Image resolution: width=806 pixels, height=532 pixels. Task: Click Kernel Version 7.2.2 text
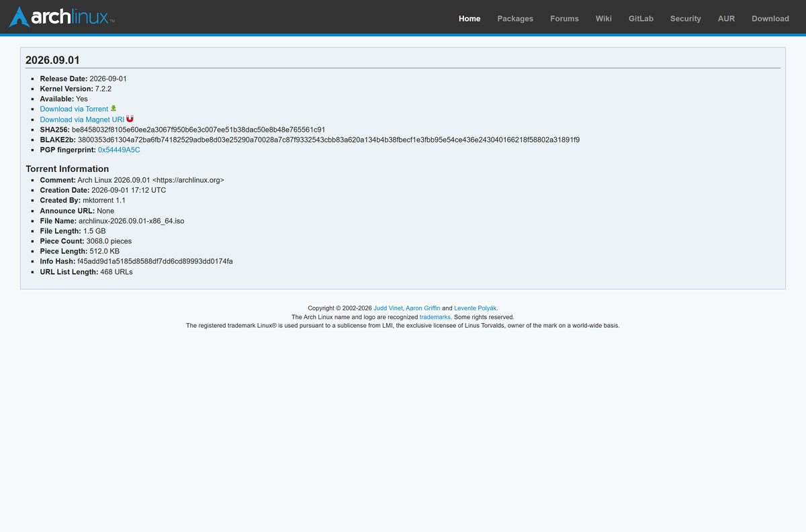click(75, 89)
